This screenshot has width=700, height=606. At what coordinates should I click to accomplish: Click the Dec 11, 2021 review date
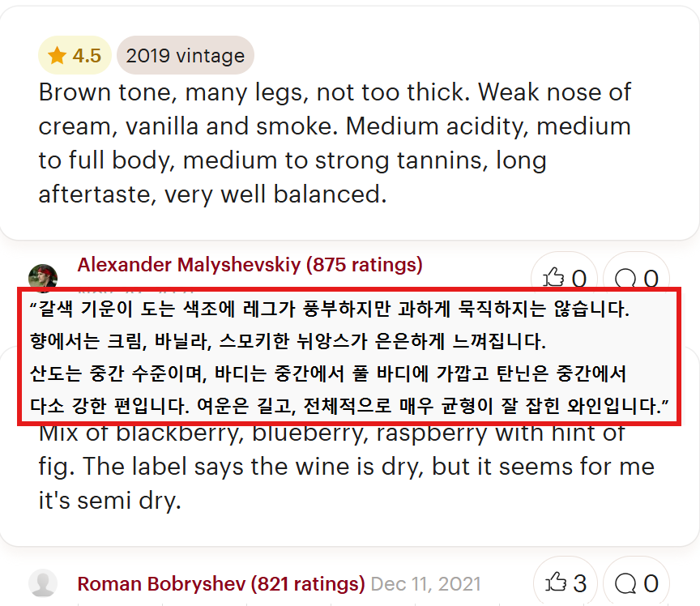click(x=425, y=584)
